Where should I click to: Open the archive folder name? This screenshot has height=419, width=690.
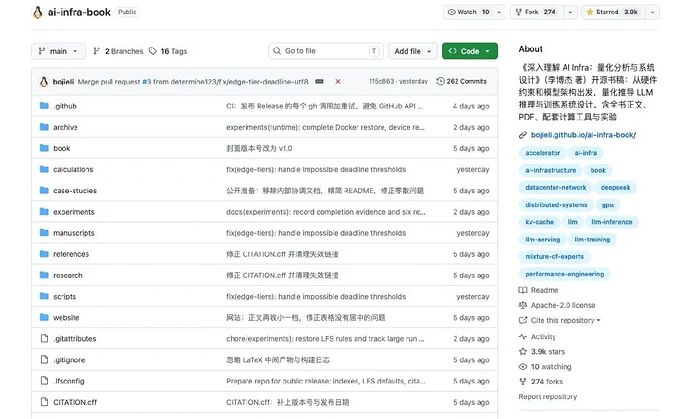click(x=65, y=127)
